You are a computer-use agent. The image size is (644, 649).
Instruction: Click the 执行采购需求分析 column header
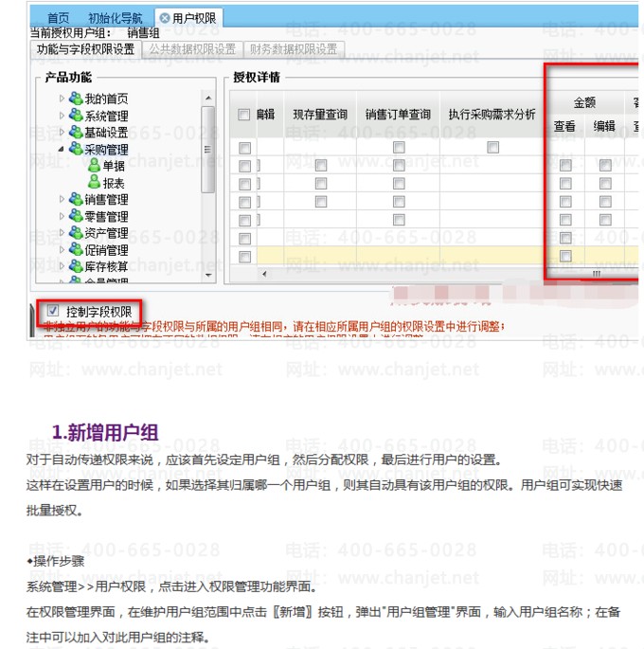coord(492,115)
